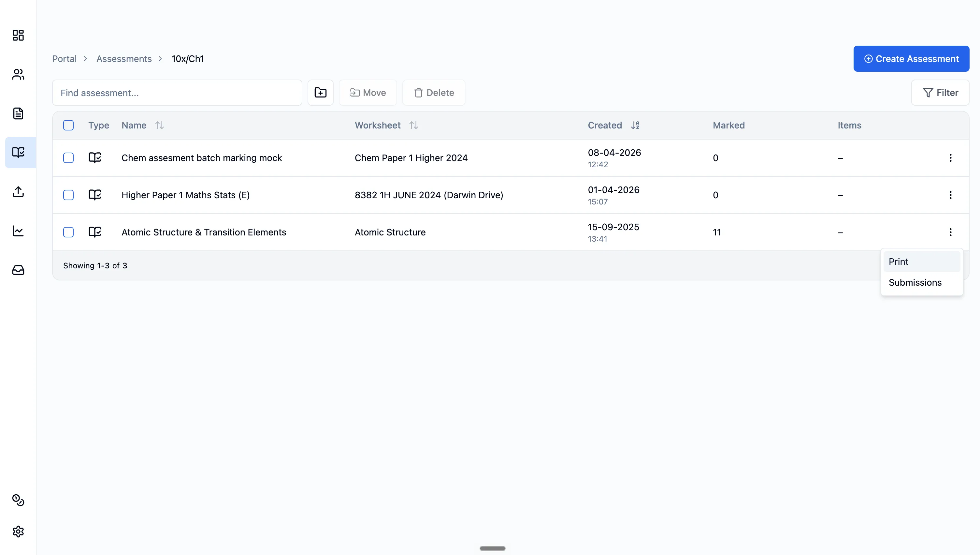The image size is (980, 555).
Task: Open three-dot menu for Atomic Structure row
Action: [950, 232]
